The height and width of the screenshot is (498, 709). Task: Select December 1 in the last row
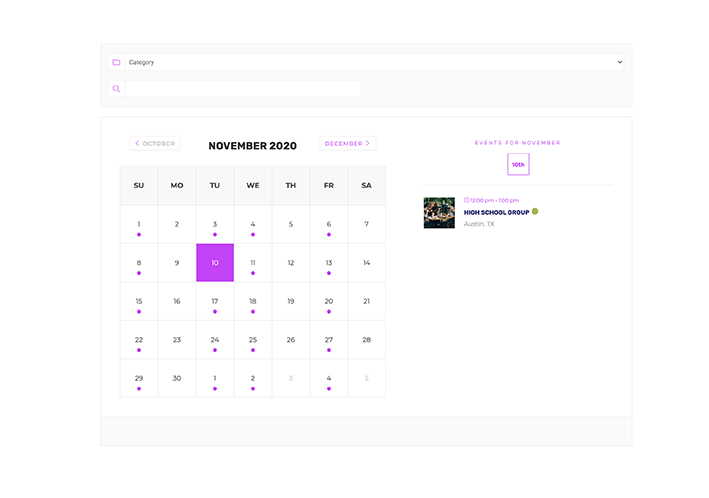(x=215, y=378)
